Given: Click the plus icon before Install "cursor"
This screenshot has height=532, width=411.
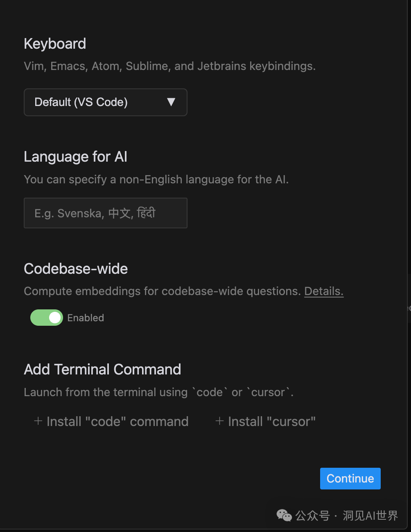Looking at the screenshot, I should pyautogui.click(x=219, y=421).
